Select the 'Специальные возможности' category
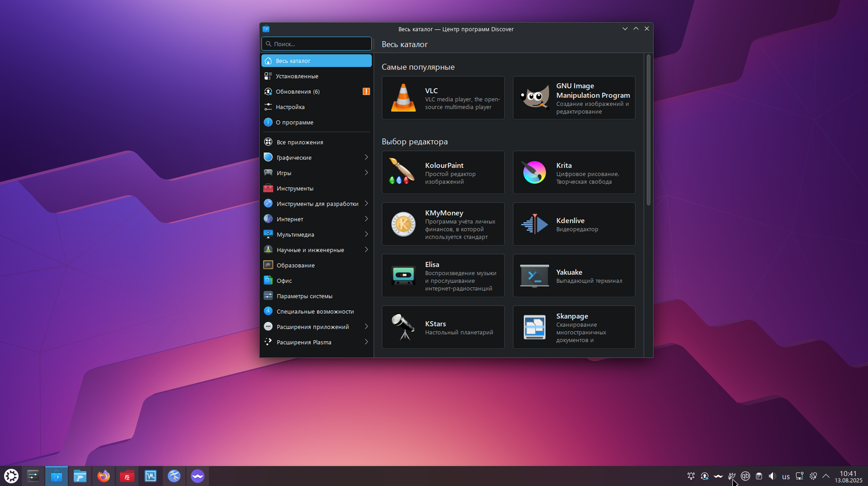868x486 pixels. [317, 311]
